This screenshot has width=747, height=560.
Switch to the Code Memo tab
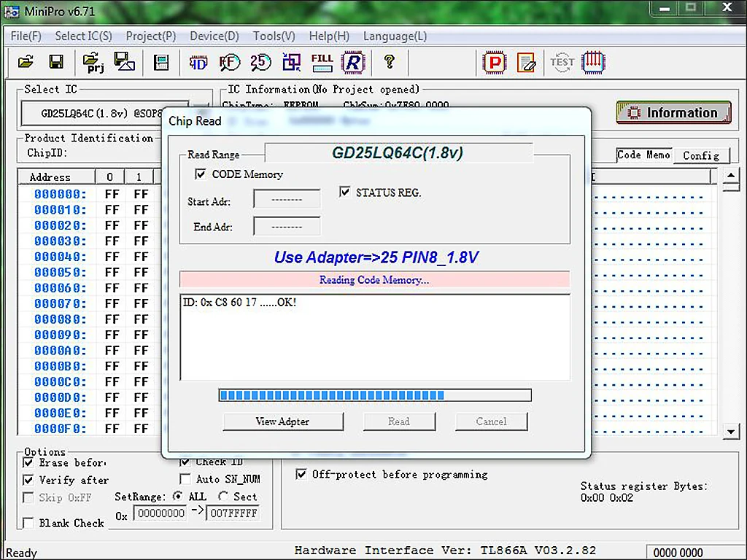pyautogui.click(x=643, y=155)
